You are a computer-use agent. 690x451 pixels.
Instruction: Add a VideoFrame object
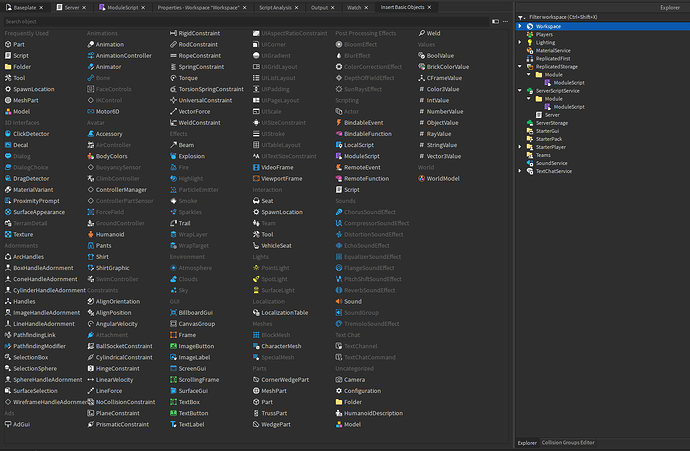[x=273, y=167]
